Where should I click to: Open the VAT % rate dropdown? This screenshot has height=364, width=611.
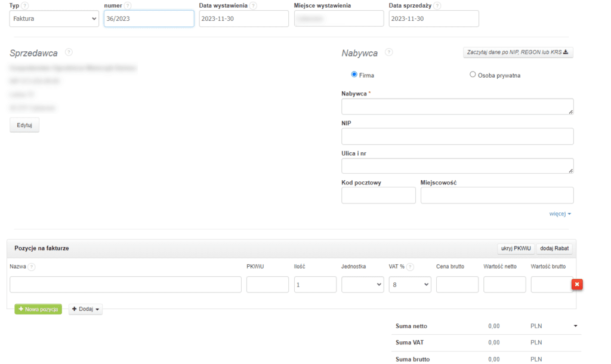tap(410, 285)
